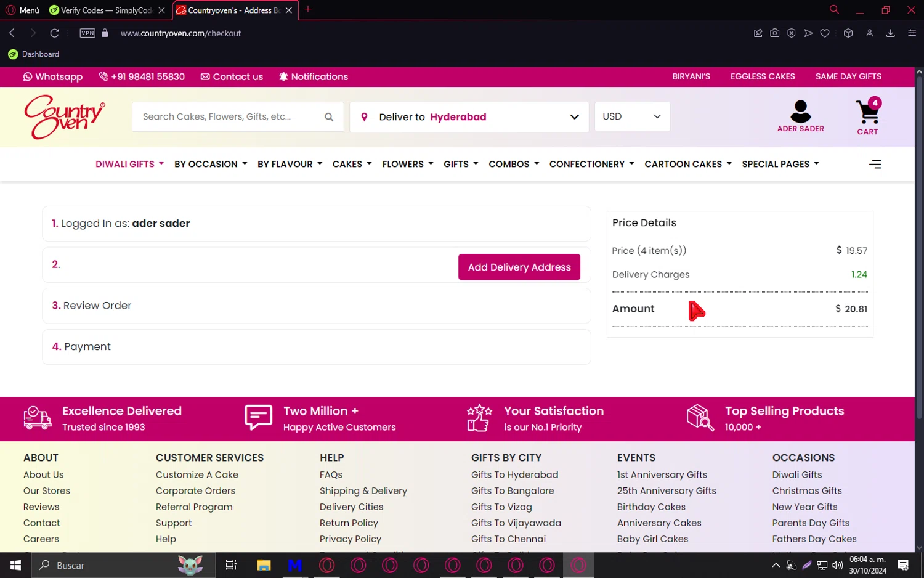Open browser snapshot camera icon

[x=774, y=33]
